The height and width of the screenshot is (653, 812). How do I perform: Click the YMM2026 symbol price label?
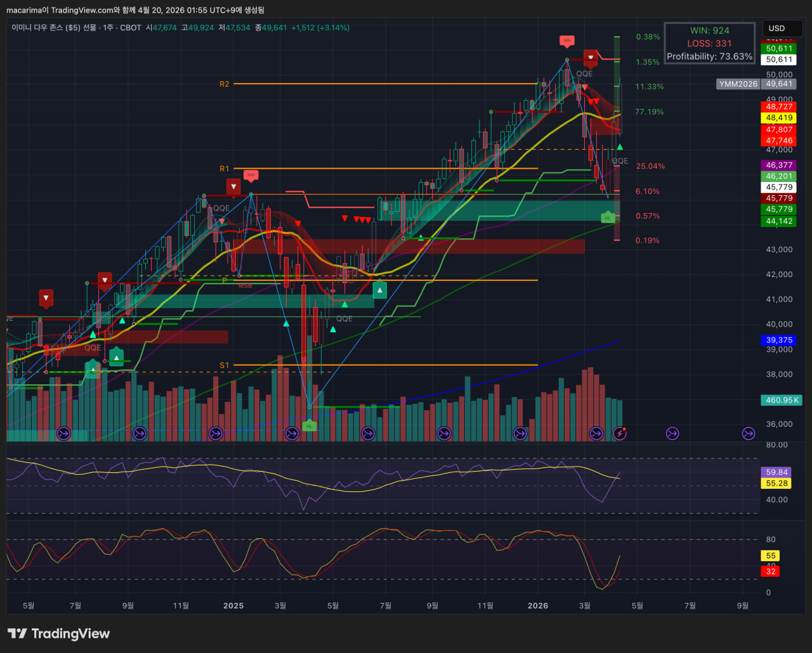[x=738, y=84]
